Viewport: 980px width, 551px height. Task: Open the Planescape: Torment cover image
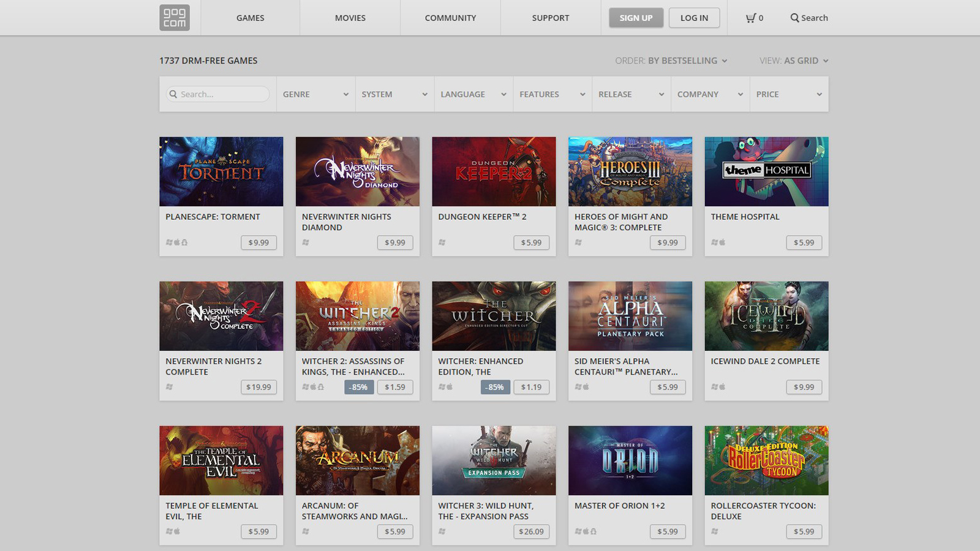(221, 171)
